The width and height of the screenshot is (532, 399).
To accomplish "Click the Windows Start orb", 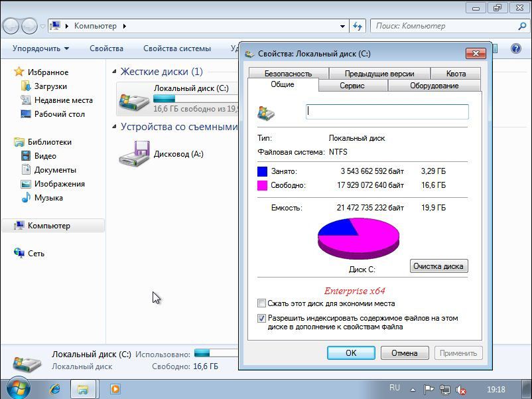I will point(18,388).
